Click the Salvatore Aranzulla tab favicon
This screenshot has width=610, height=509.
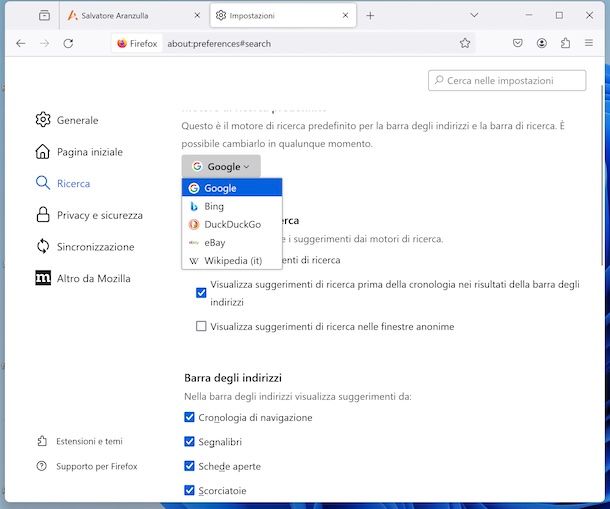(x=72, y=15)
